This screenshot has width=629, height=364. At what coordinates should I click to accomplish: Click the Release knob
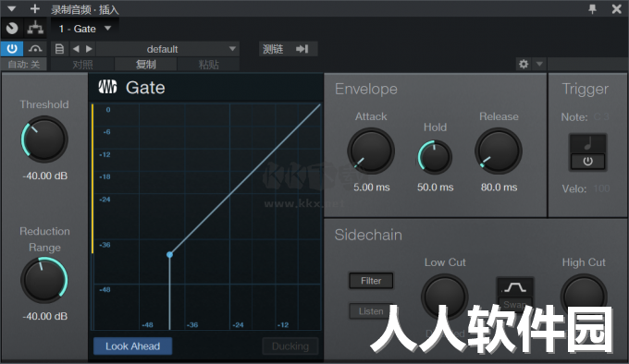tap(499, 151)
